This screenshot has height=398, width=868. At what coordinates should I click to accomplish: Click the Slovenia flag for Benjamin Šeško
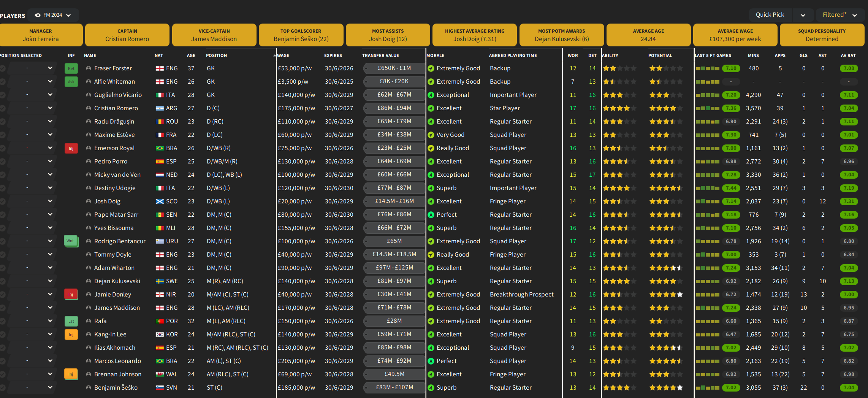point(160,388)
